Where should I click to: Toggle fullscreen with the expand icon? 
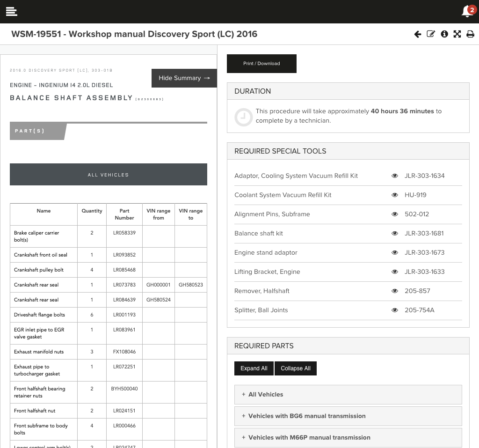pyautogui.click(x=457, y=34)
